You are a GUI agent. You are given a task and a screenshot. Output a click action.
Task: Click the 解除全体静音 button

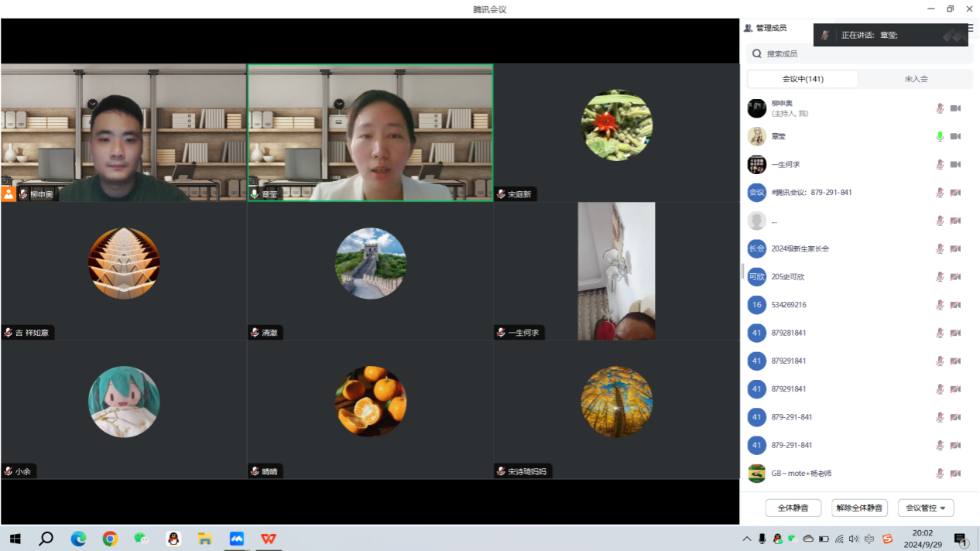[x=859, y=508]
